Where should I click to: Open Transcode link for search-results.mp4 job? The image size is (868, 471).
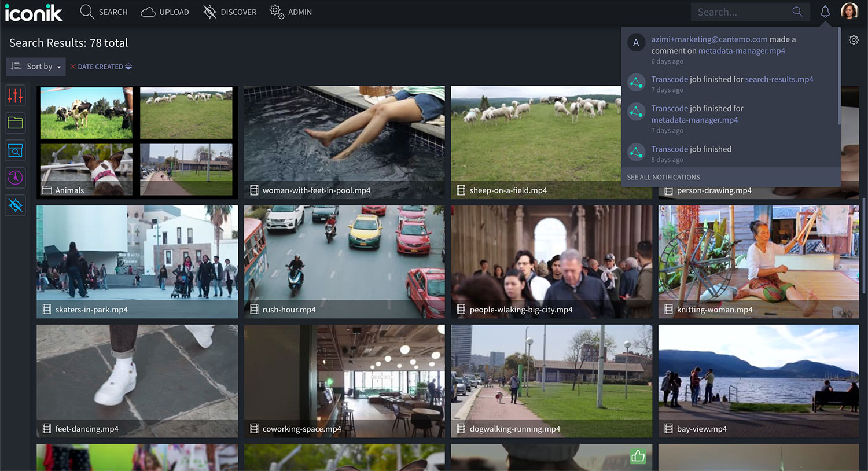coord(670,79)
